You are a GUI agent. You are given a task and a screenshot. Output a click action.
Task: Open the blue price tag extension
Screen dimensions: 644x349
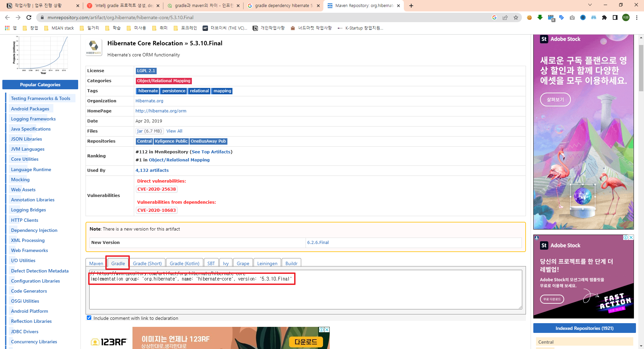click(561, 17)
